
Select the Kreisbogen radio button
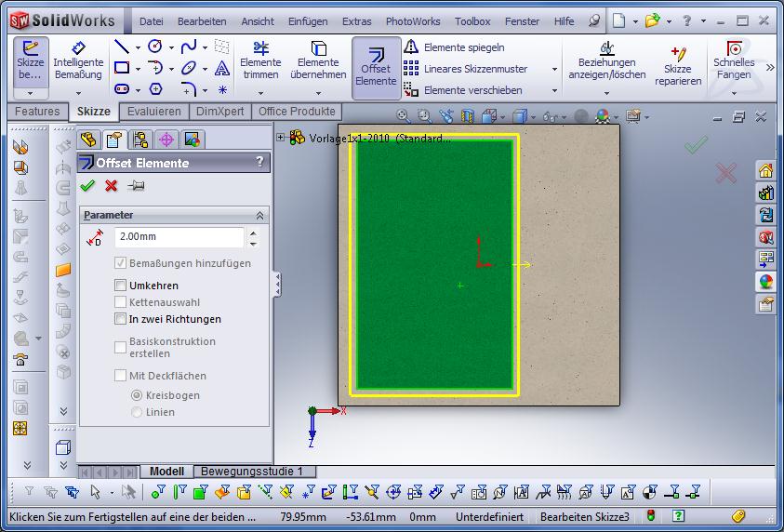[137, 395]
